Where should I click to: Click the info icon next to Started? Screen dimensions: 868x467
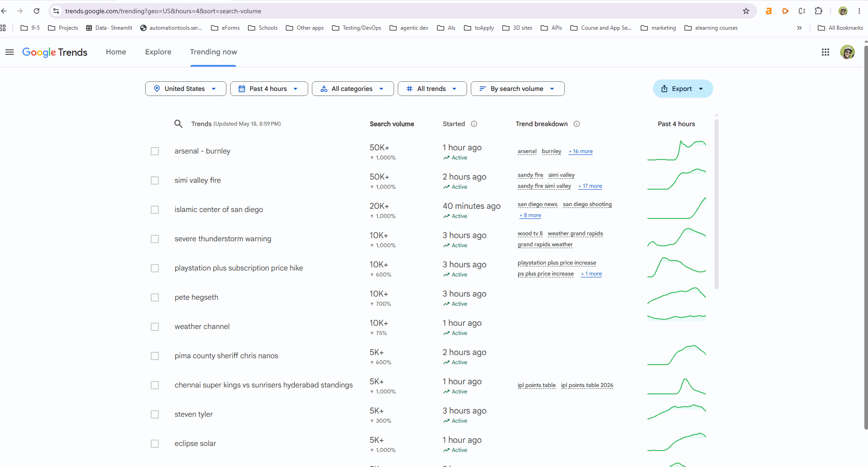pyautogui.click(x=474, y=124)
